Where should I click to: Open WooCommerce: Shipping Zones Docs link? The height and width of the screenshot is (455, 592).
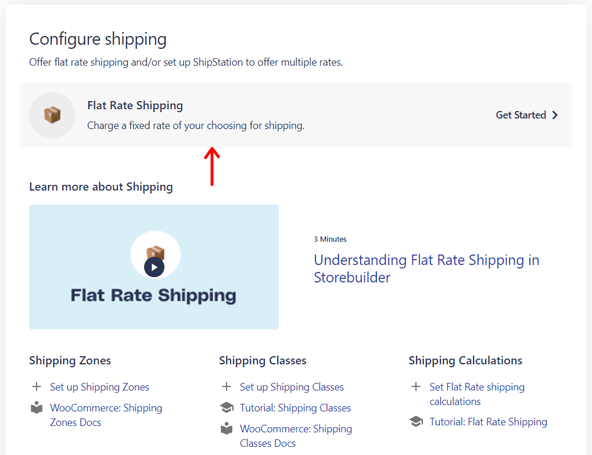tap(106, 415)
